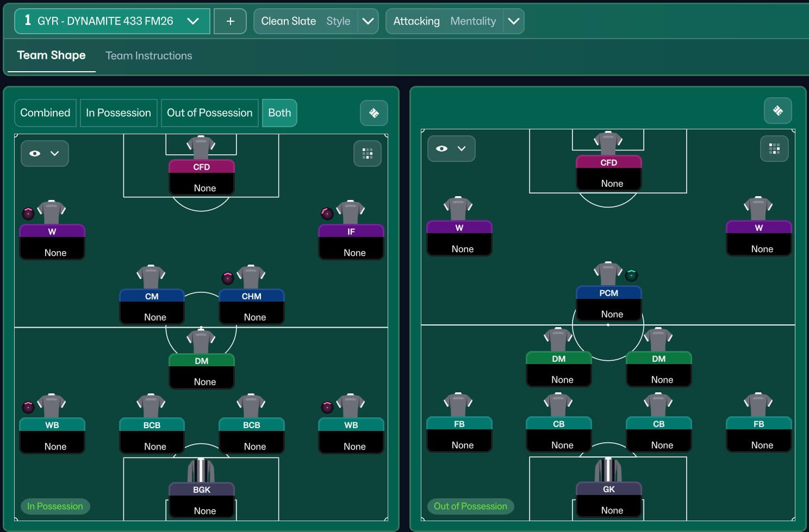The width and height of the screenshot is (809, 532).
Task: Click the In Possession view button
Action: [x=119, y=113]
